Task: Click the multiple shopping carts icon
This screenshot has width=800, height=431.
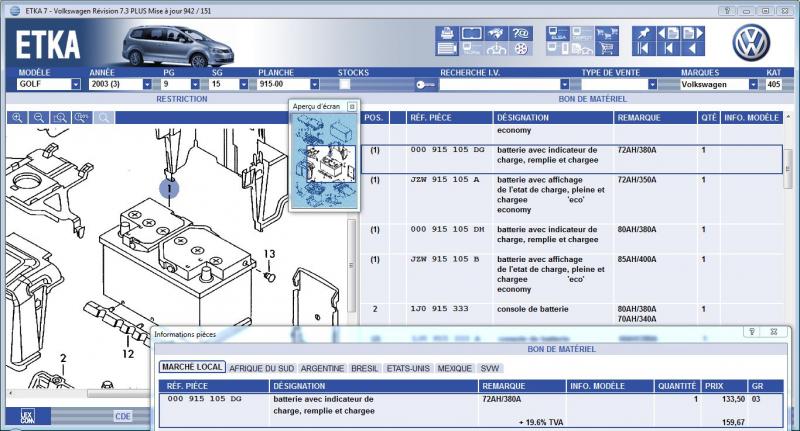Action: (x=607, y=34)
